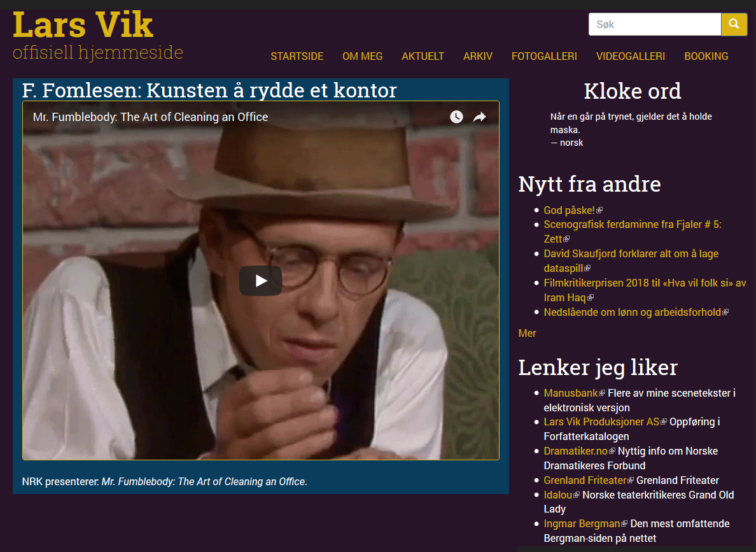The image size is (756, 552).
Task: Open the Grenland Friteater link
Action: [x=585, y=481]
